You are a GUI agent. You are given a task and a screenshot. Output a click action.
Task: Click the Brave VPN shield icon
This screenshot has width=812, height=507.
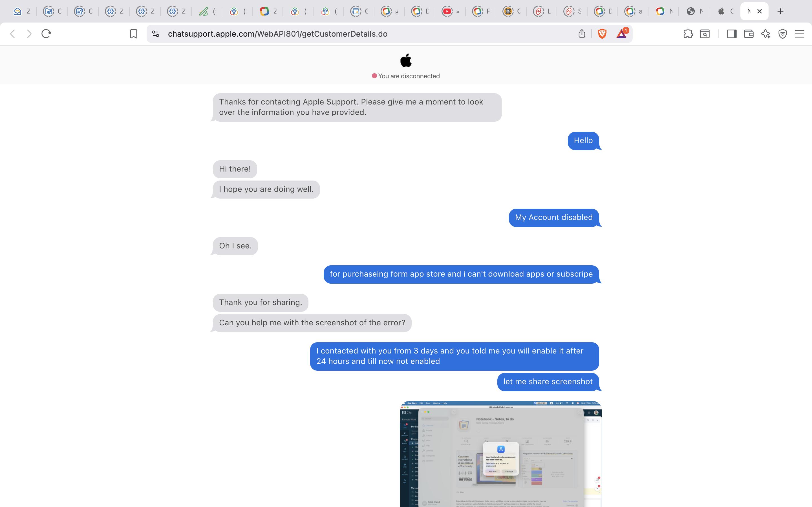(x=782, y=34)
